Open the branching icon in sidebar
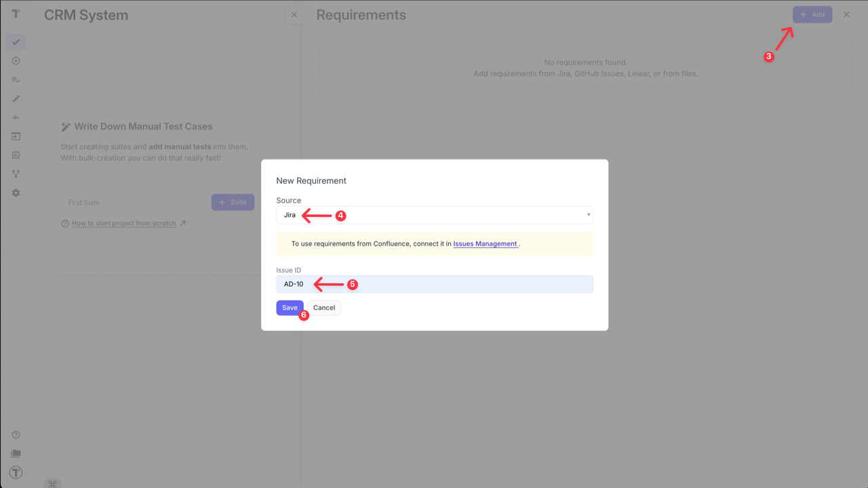868x488 pixels. [x=16, y=174]
